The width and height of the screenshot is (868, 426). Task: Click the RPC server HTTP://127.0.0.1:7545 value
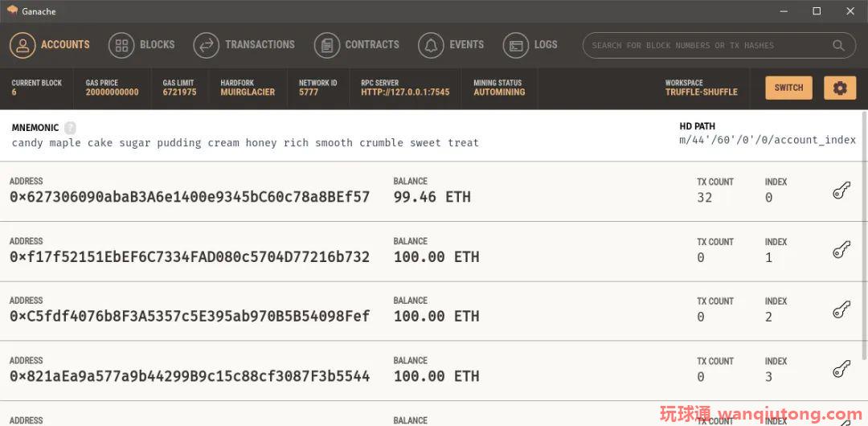pyautogui.click(x=405, y=92)
